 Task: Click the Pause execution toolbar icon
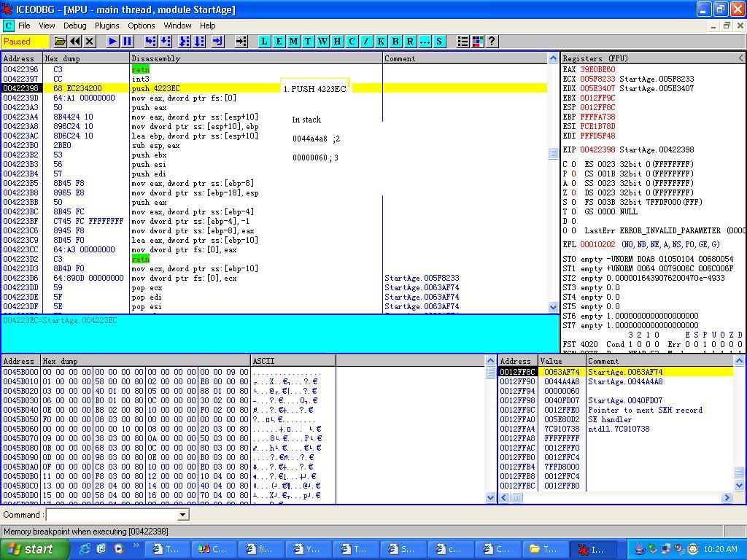[127, 42]
